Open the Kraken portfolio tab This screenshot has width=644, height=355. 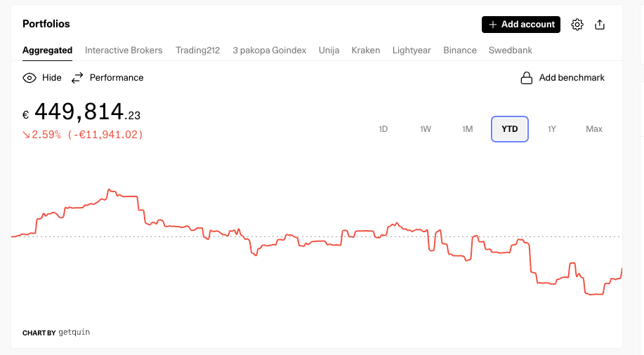tap(366, 51)
